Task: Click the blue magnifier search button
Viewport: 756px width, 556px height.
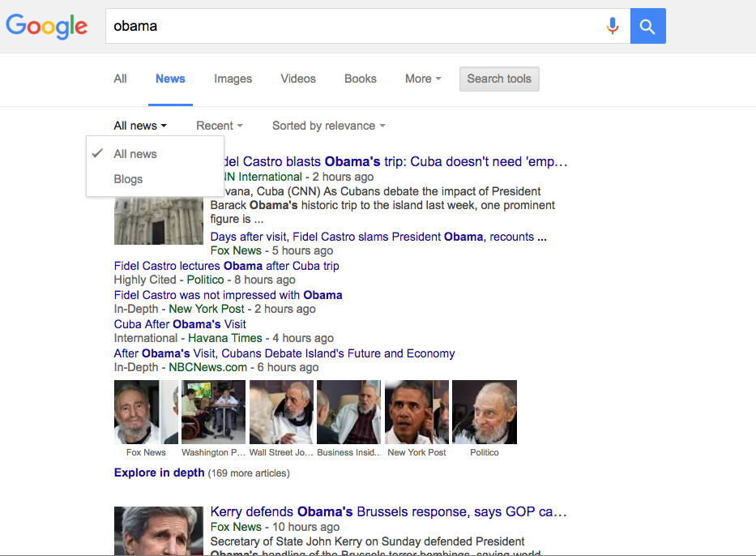Action: pyautogui.click(x=647, y=26)
